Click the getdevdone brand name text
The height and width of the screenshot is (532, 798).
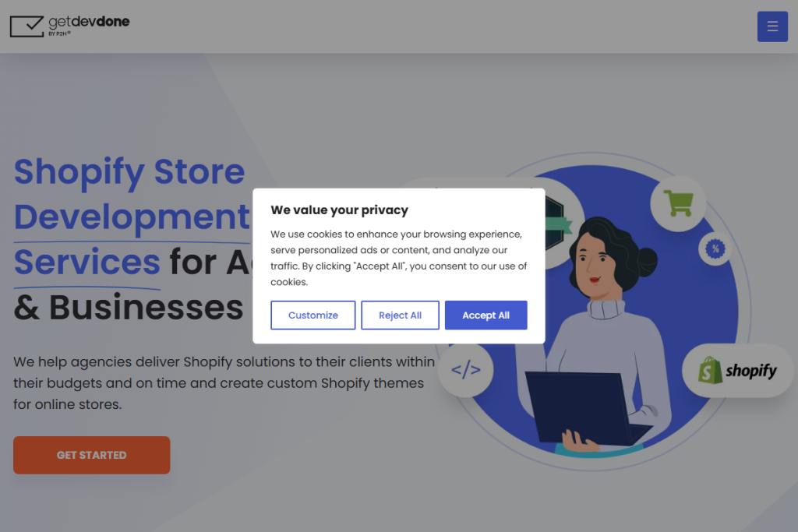coord(89,22)
